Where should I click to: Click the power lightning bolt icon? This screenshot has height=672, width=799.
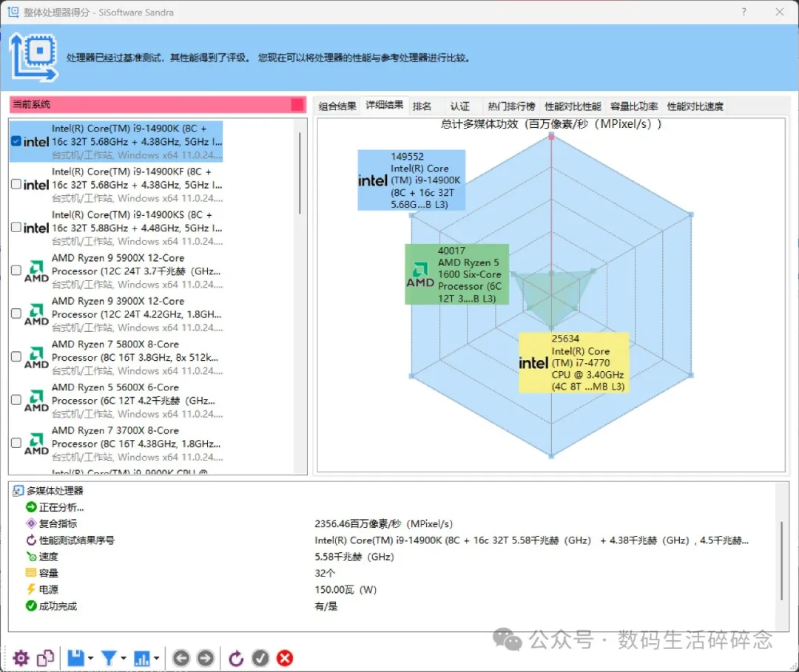tap(31, 589)
